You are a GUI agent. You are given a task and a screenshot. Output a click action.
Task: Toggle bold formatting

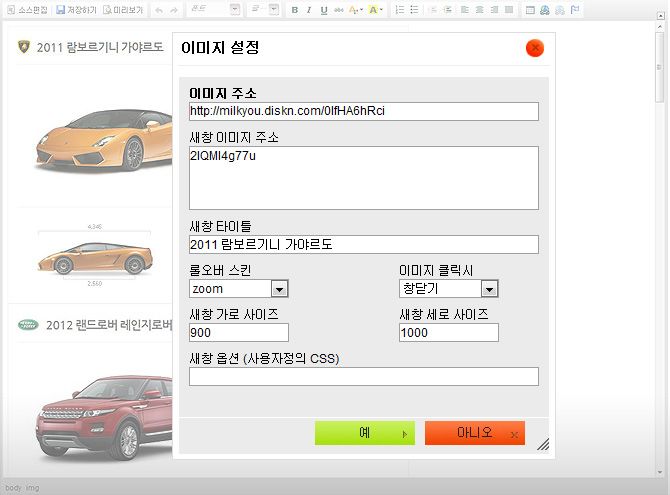(x=295, y=10)
